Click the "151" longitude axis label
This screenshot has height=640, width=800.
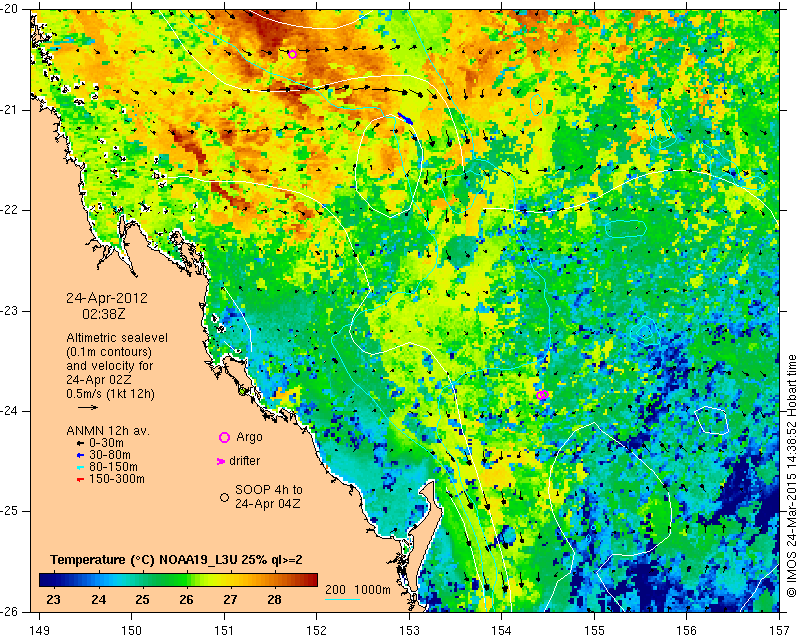[x=224, y=630]
